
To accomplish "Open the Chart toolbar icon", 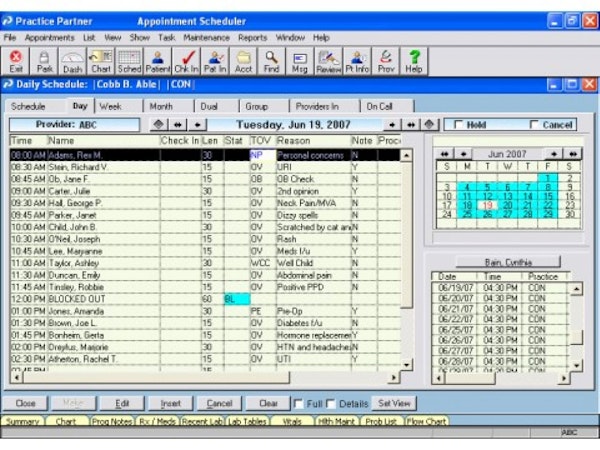I will pyautogui.click(x=101, y=61).
